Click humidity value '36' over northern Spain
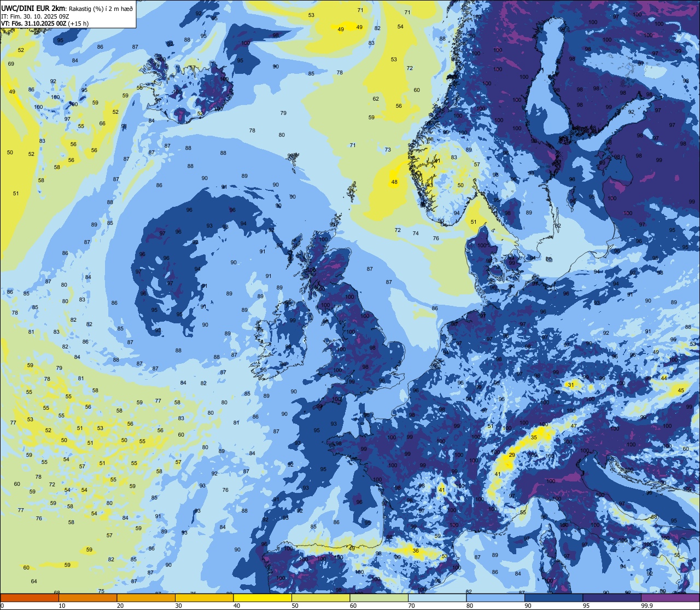 click(416, 551)
